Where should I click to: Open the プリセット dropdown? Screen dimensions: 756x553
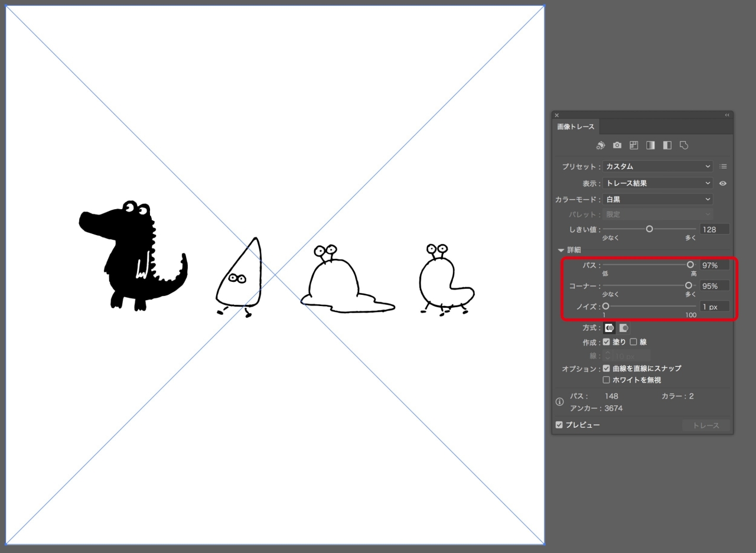coord(657,167)
